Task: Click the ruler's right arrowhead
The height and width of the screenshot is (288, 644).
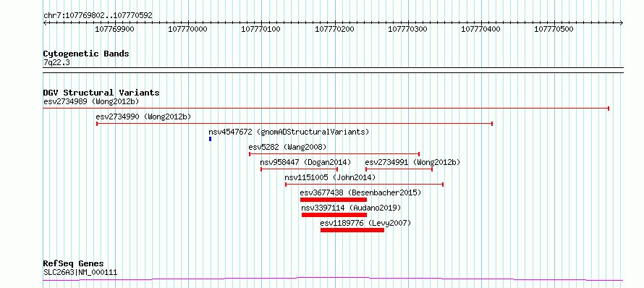Action: pos(621,23)
